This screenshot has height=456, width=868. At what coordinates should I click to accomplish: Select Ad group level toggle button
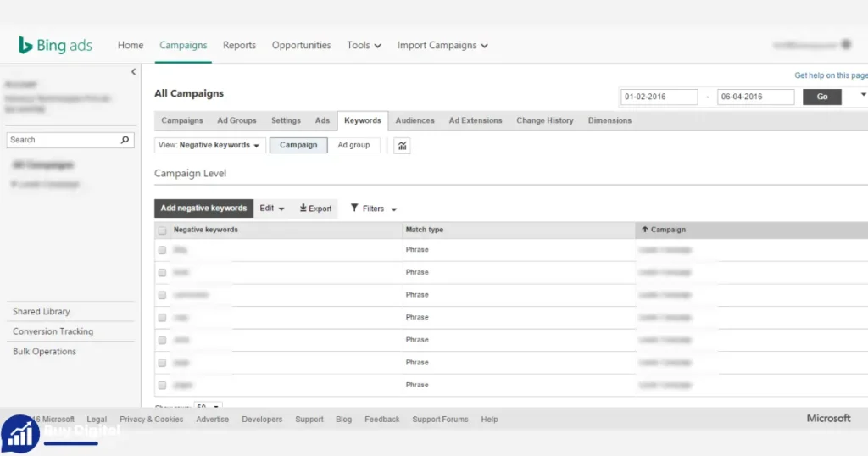coord(353,145)
